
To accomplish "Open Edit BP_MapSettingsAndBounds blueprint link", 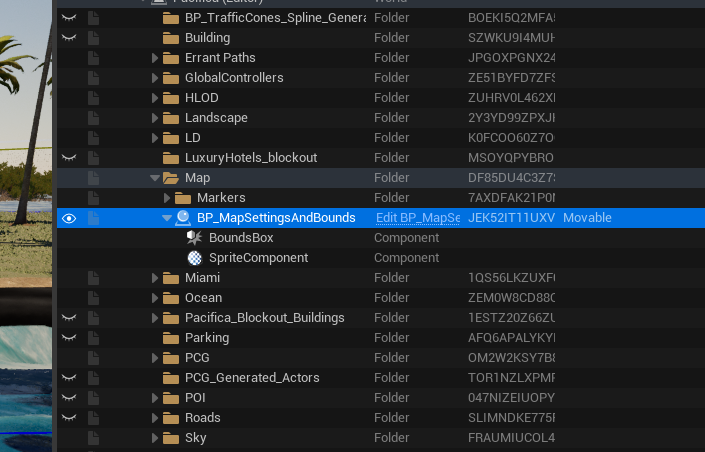I will coord(418,218).
